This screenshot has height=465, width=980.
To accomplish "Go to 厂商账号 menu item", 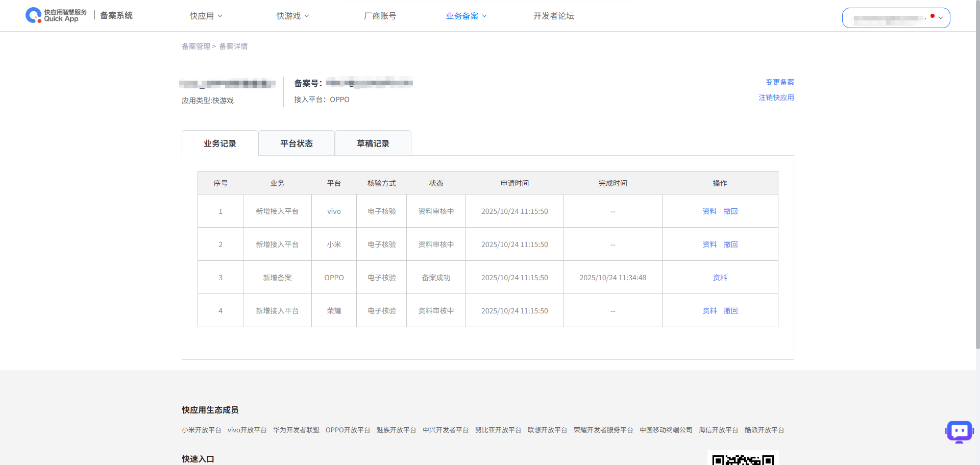I will [x=380, y=16].
